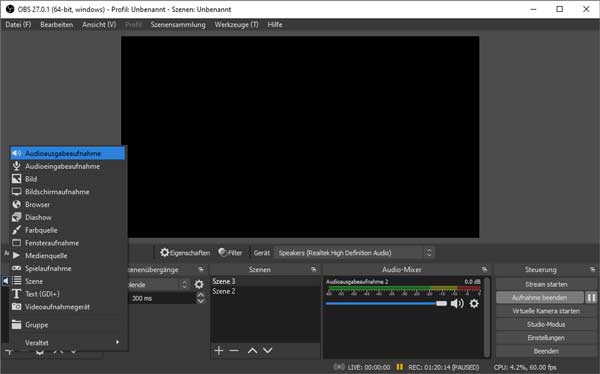The width and height of the screenshot is (600, 374).
Task: Move scene down with the down arrow
Action: pos(267,350)
